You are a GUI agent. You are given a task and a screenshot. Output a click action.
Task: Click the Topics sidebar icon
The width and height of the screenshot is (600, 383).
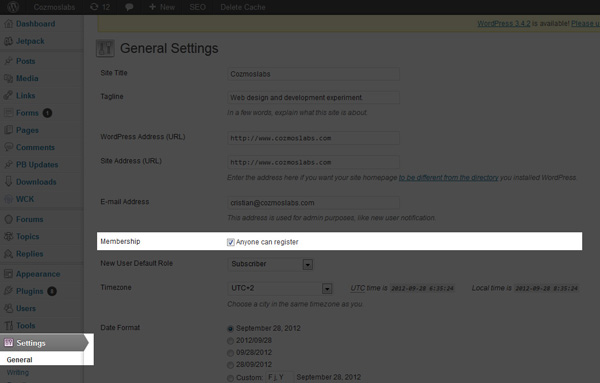tap(8, 236)
